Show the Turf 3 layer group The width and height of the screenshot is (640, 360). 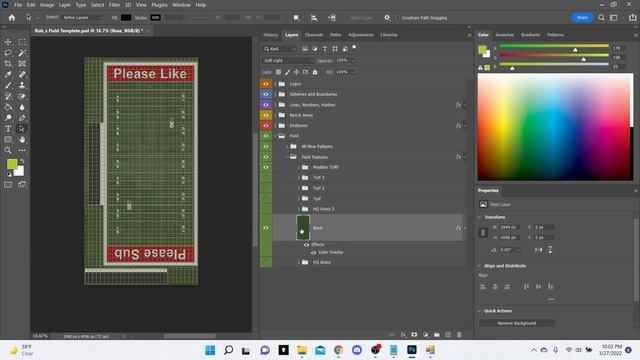pos(266,178)
